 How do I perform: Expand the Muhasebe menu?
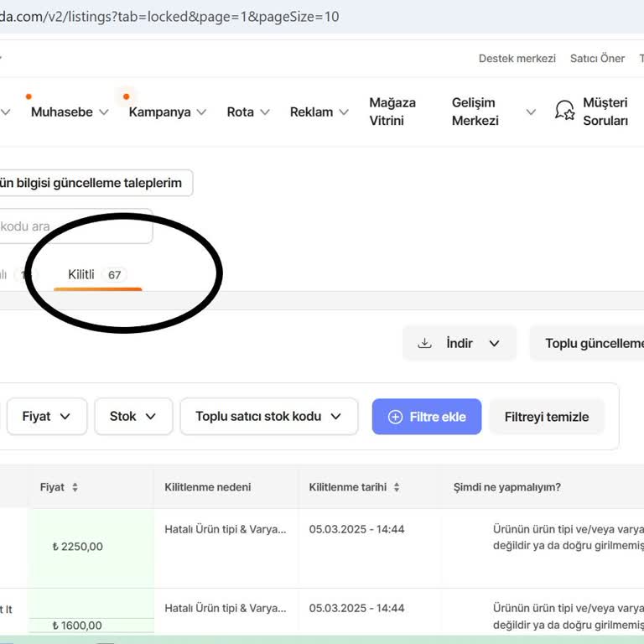tap(70, 112)
